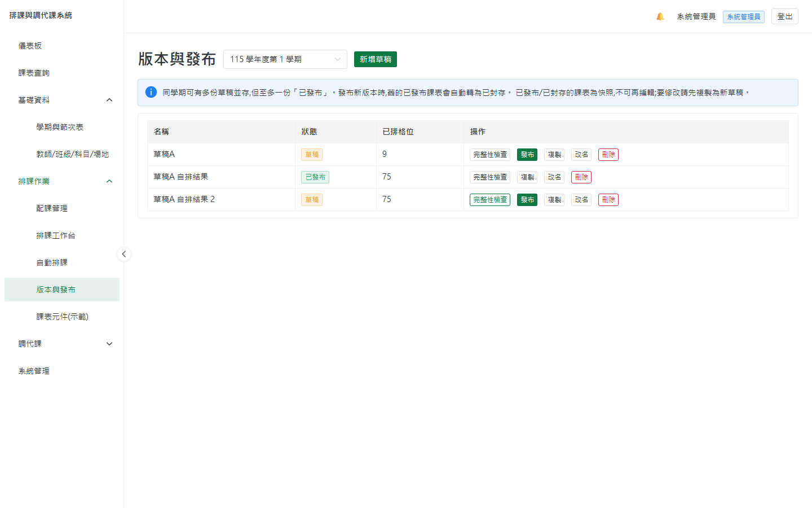The image size is (812, 508).
Task: Open 配課管理 page
Action: pyautogui.click(x=62, y=208)
